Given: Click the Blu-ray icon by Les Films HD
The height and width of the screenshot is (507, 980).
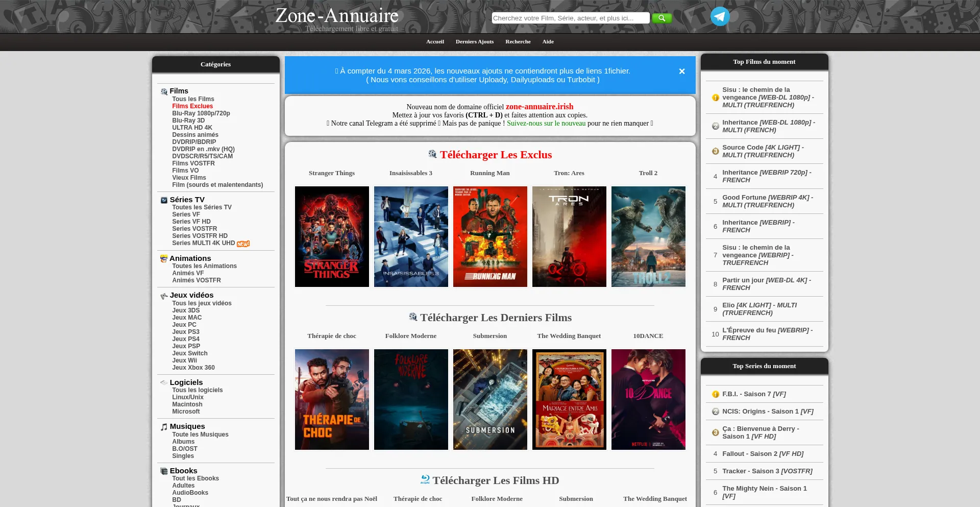Looking at the screenshot, I should (425, 479).
